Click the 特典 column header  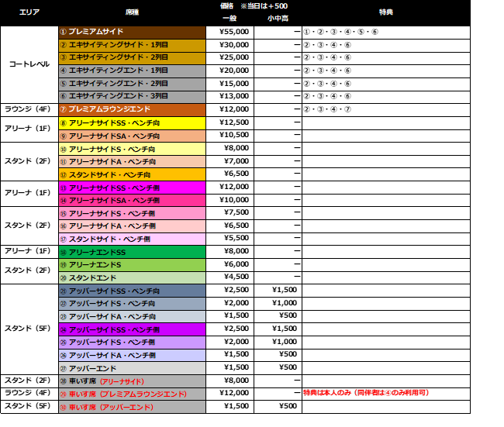[x=385, y=12]
